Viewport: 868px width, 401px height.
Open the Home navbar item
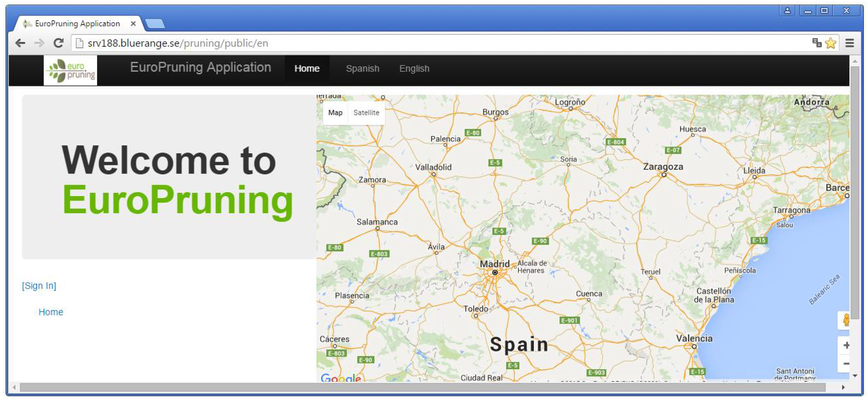coord(307,68)
